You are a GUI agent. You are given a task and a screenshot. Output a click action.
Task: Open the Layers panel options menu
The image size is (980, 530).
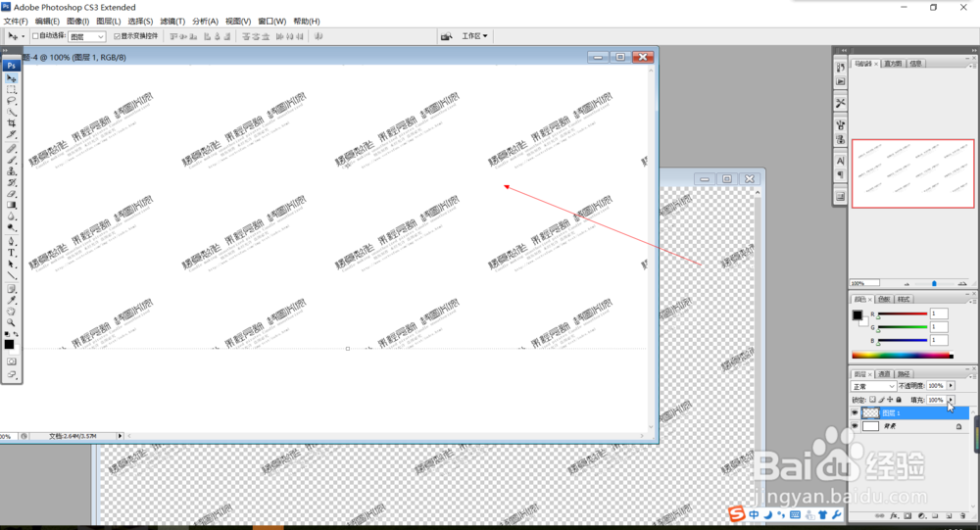(971, 375)
